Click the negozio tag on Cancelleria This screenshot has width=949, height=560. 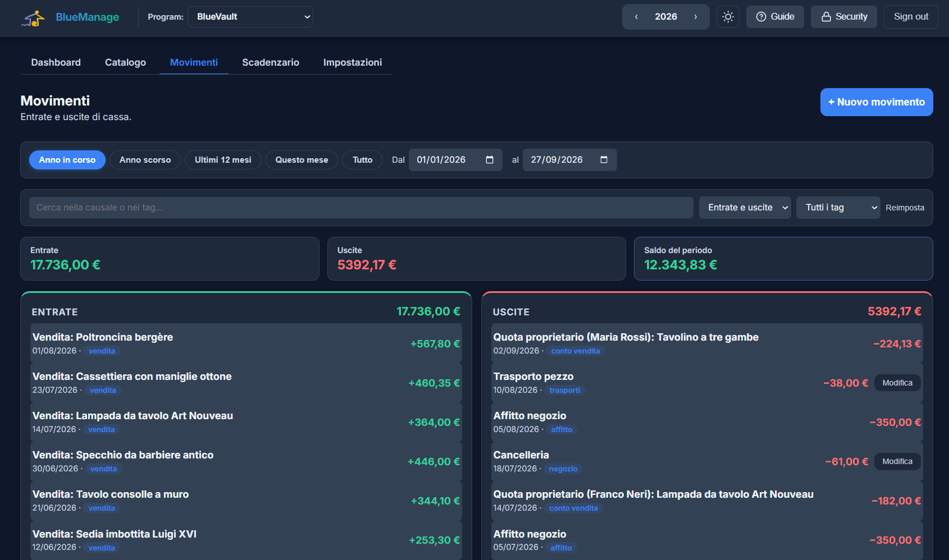click(x=563, y=469)
